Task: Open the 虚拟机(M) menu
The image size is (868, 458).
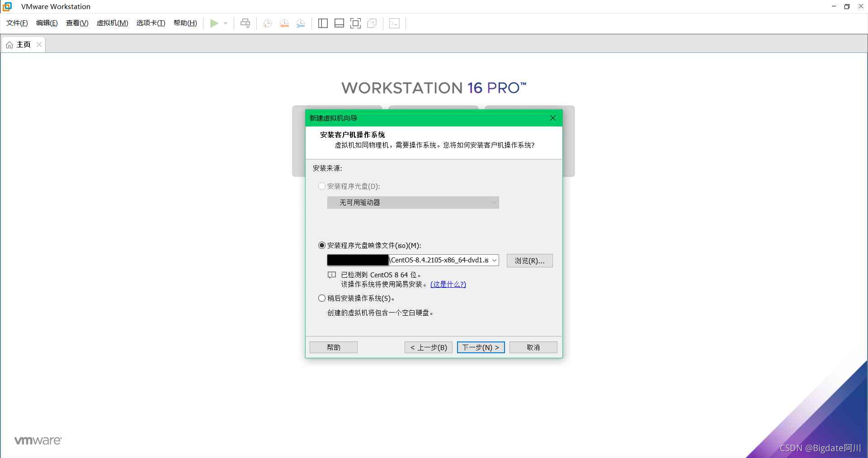Action: [113, 23]
